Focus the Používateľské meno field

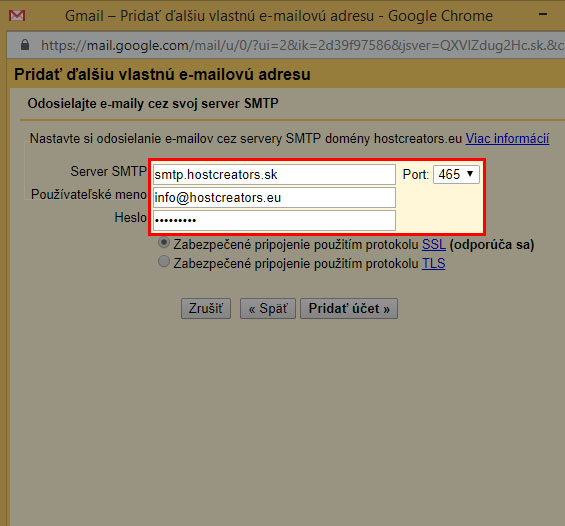274,197
